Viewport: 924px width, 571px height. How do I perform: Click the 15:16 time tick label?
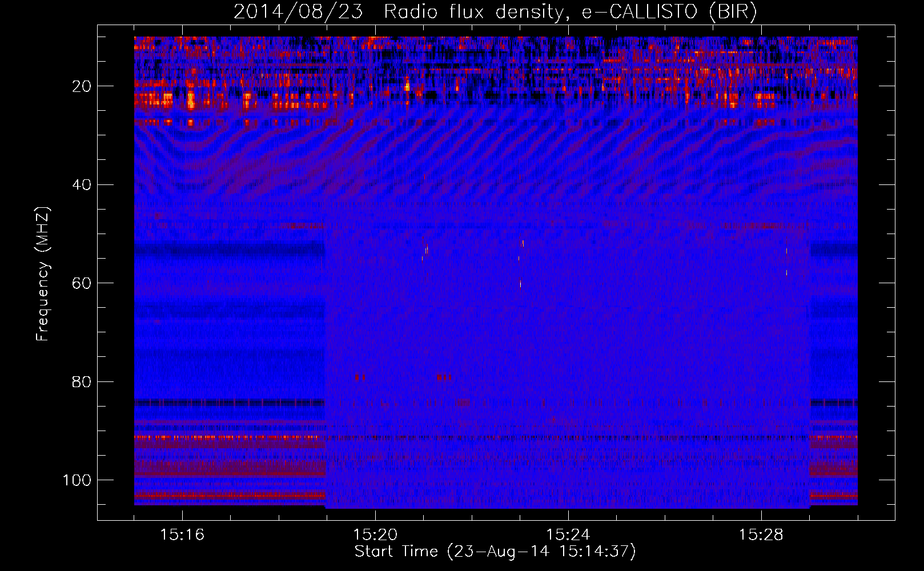pyautogui.click(x=182, y=535)
